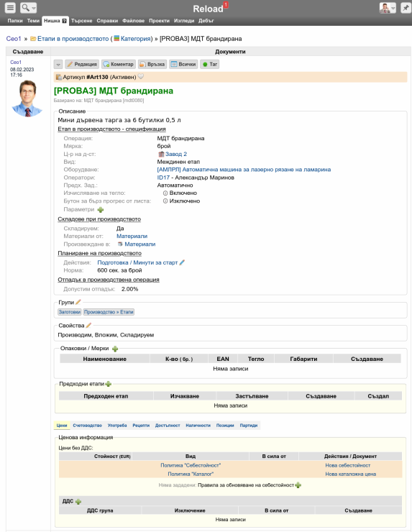Open the АМЛРЛ laser cutting machine link
This screenshot has width=412, height=532.
pos(244,170)
